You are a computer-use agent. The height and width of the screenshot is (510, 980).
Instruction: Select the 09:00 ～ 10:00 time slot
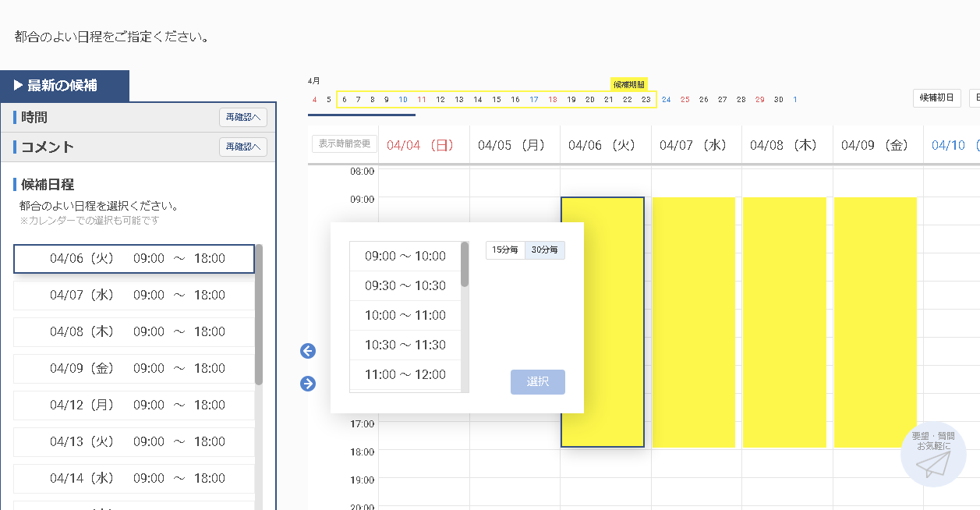click(x=405, y=257)
